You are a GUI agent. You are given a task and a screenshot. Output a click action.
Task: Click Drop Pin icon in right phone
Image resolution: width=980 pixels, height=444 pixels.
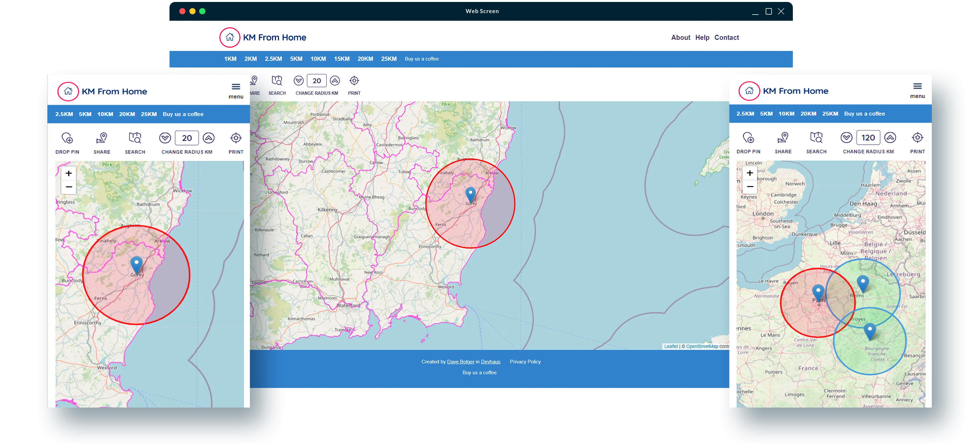tap(748, 138)
